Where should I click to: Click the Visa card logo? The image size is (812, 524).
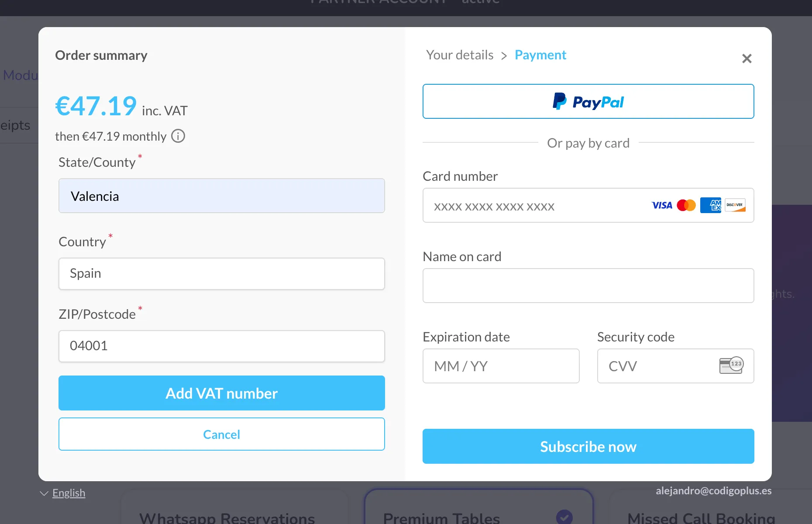click(662, 205)
